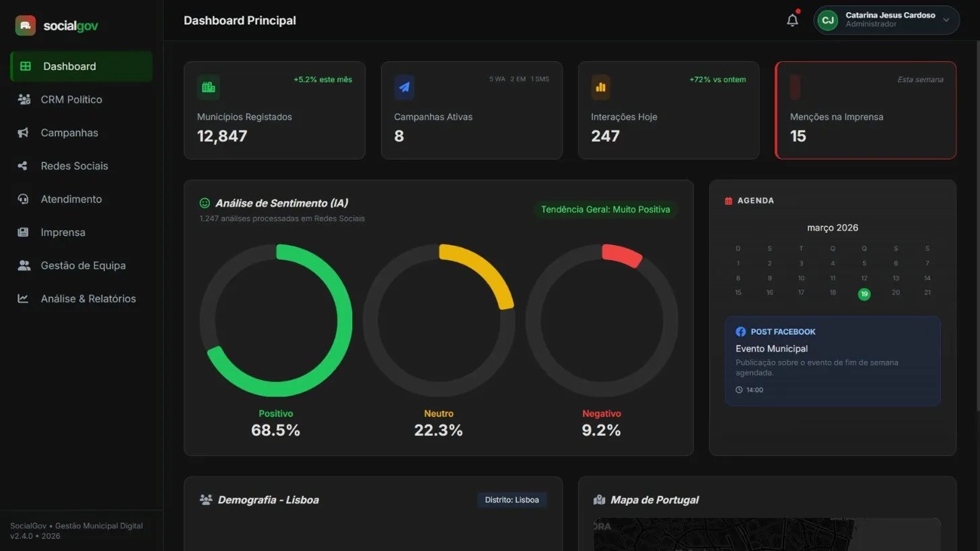Click the orange bar chart icon on Interações Hoje
The image size is (980, 551).
click(600, 87)
